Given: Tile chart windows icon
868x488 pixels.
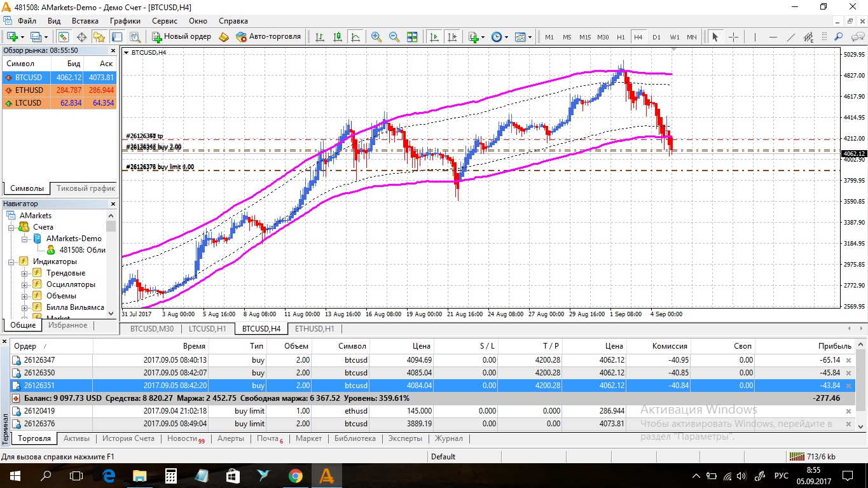Looking at the screenshot, I should (x=412, y=37).
